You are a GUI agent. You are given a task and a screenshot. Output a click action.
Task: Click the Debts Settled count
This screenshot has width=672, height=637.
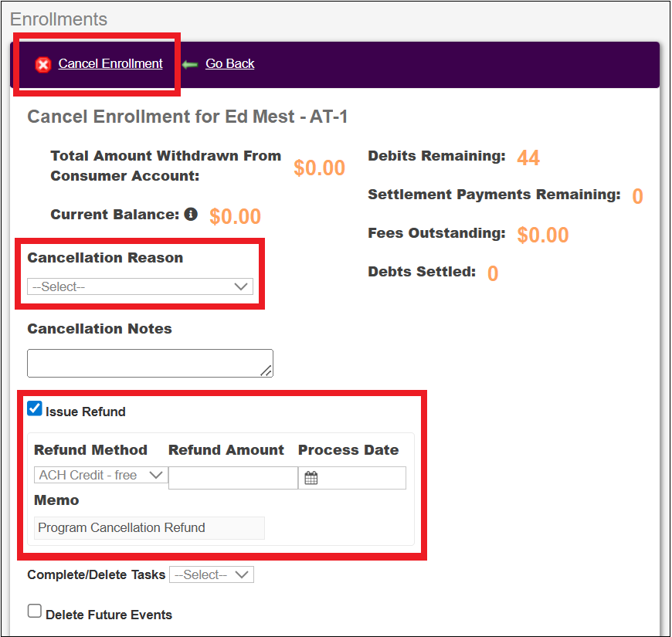click(x=493, y=273)
